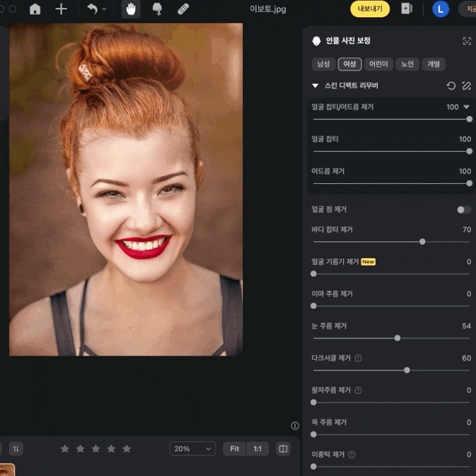Click the 내보내기 export button
The width and height of the screenshot is (476, 476).
tap(370, 9)
